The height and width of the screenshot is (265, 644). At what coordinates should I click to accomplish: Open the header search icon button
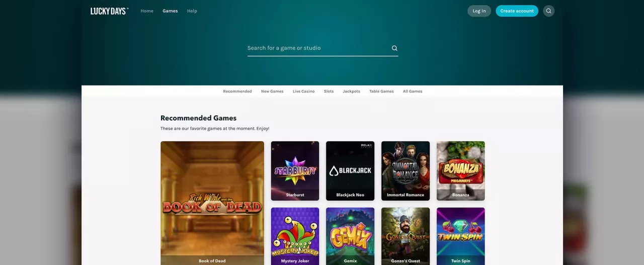pos(549,11)
